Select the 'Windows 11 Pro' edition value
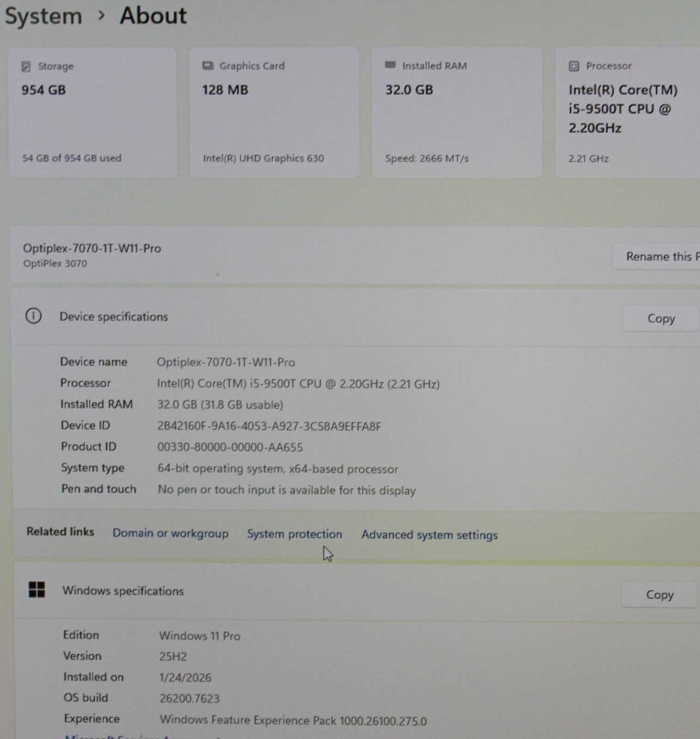This screenshot has height=739, width=700. click(200, 636)
